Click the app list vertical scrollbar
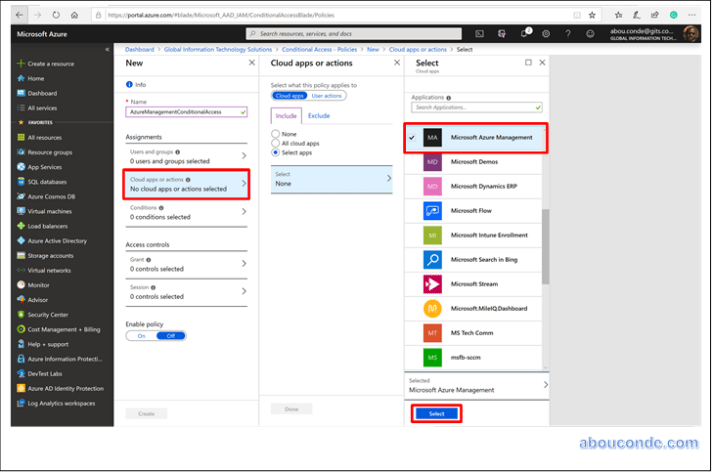The height and width of the screenshot is (472, 714). pos(545,245)
